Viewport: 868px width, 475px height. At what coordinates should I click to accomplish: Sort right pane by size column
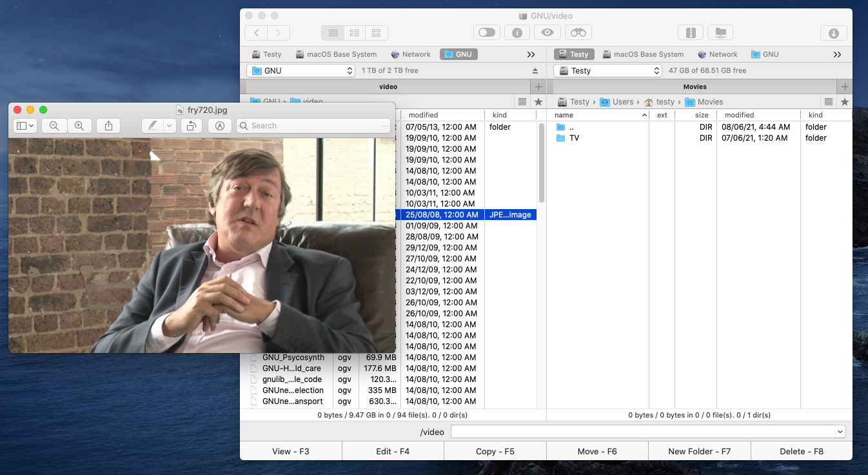tap(696, 115)
